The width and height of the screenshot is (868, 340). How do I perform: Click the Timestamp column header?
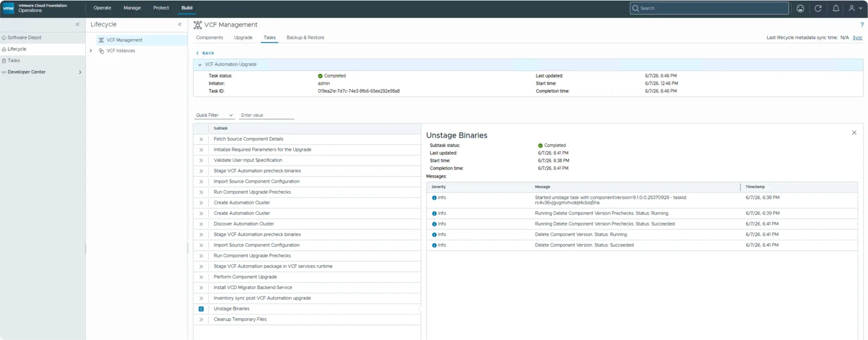coord(755,187)
